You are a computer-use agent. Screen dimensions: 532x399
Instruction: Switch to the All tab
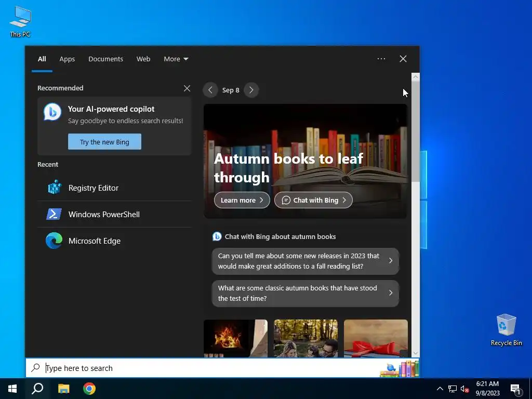pyautogui.click(x=42, y=59)
